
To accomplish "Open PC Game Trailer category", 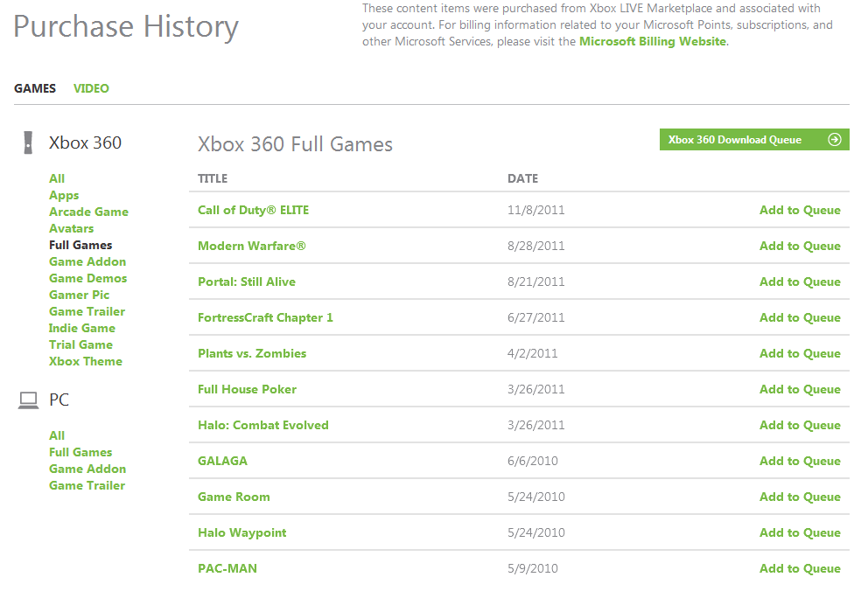I will (x=87, y=485).
